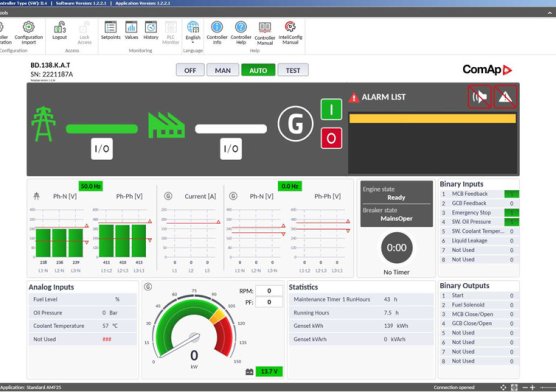
Task: Click the Genset kWh statistics row
Action: [x=361, y=326]
